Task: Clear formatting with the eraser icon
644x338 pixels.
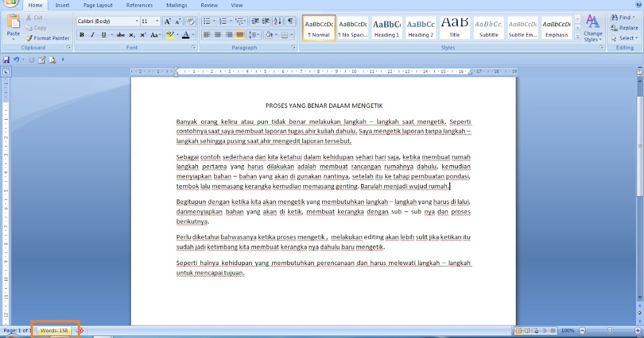Action: pos(190,21)
